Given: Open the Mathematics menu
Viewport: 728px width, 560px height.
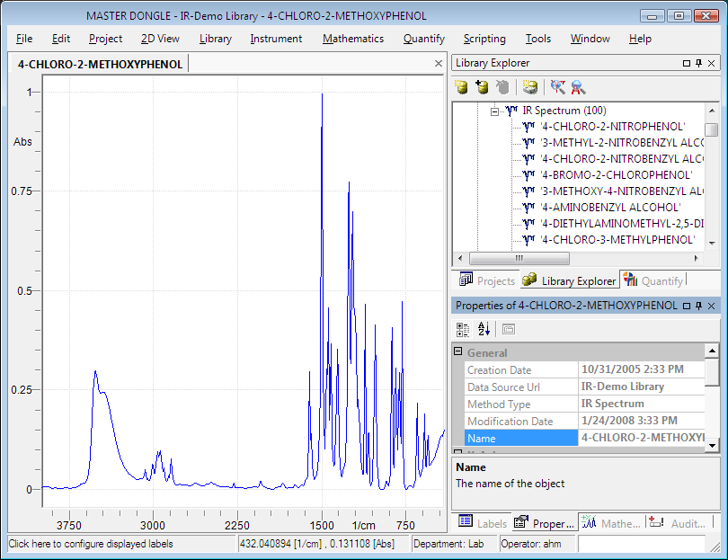Looking at the screenshot, I should pos(352,39).
